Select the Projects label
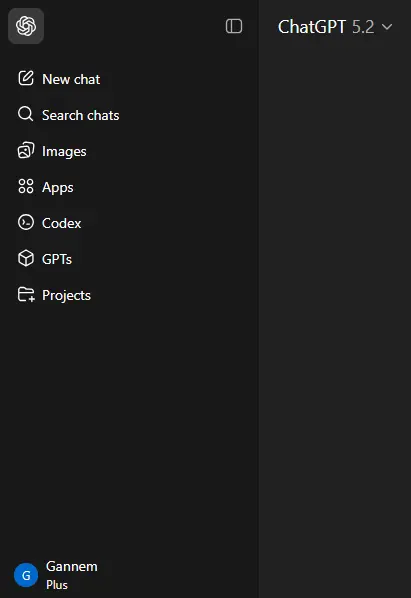 66,295
